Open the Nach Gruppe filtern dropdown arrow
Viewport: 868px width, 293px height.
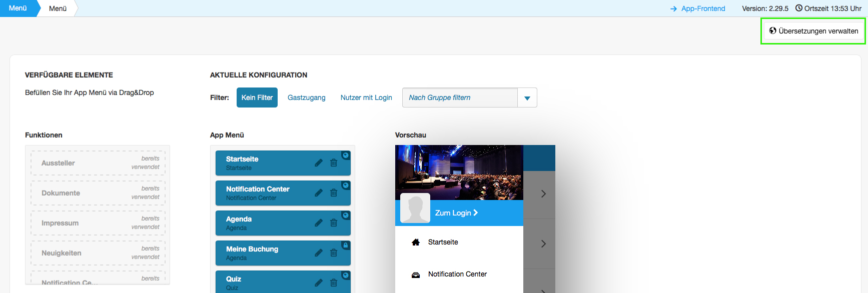527,97
